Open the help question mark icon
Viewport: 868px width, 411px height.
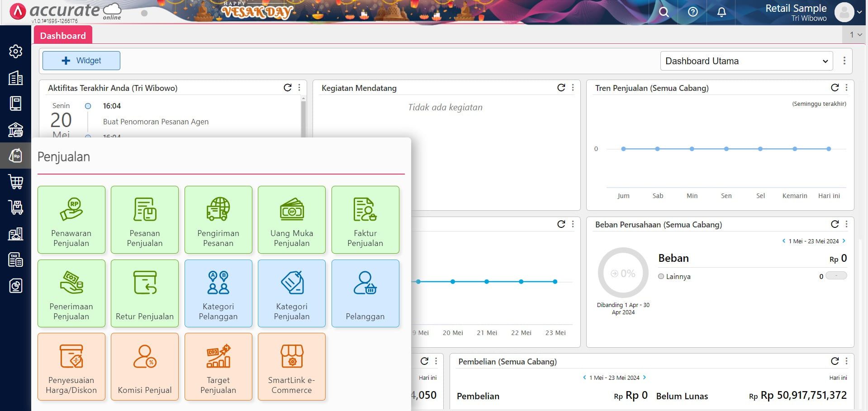click(x=692, y=12)
